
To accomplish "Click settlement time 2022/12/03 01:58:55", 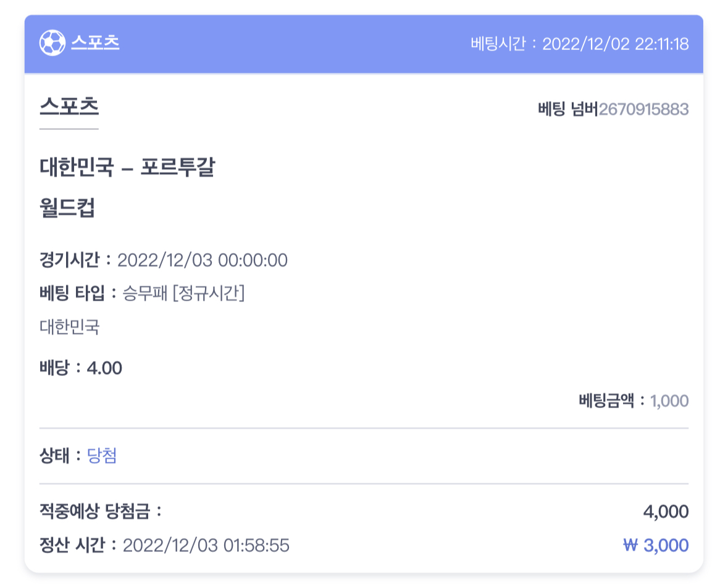I will click(206, 546).
